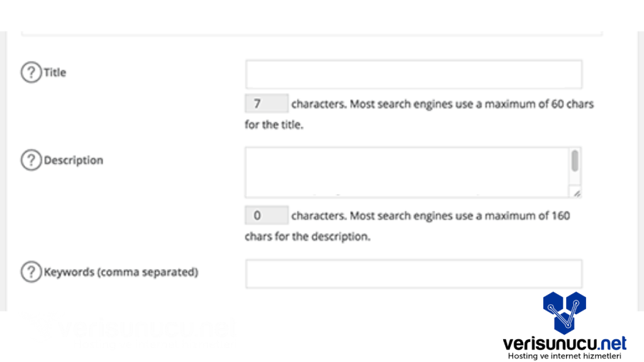Click the Title character count box
This screenshot has height=362, width=644.
click(x=266, y=104)
